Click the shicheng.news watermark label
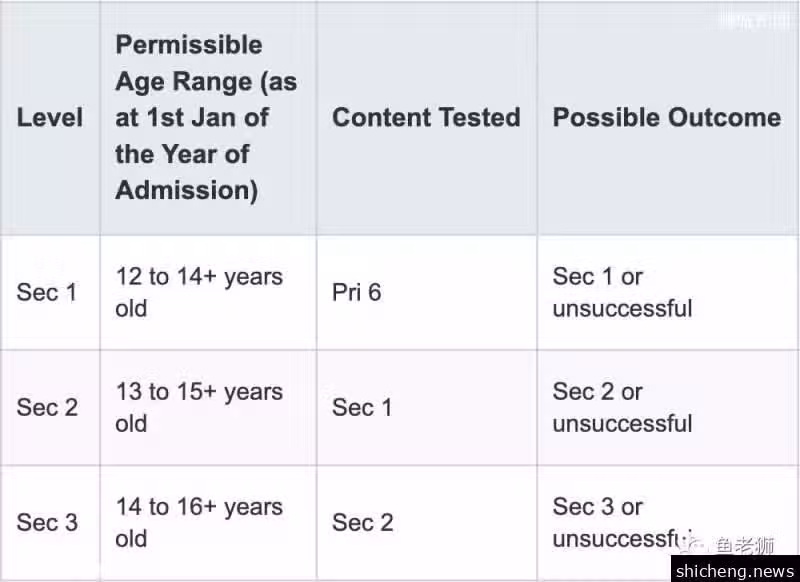This screenshot has width=800, height=582. (x=735, y=570)
